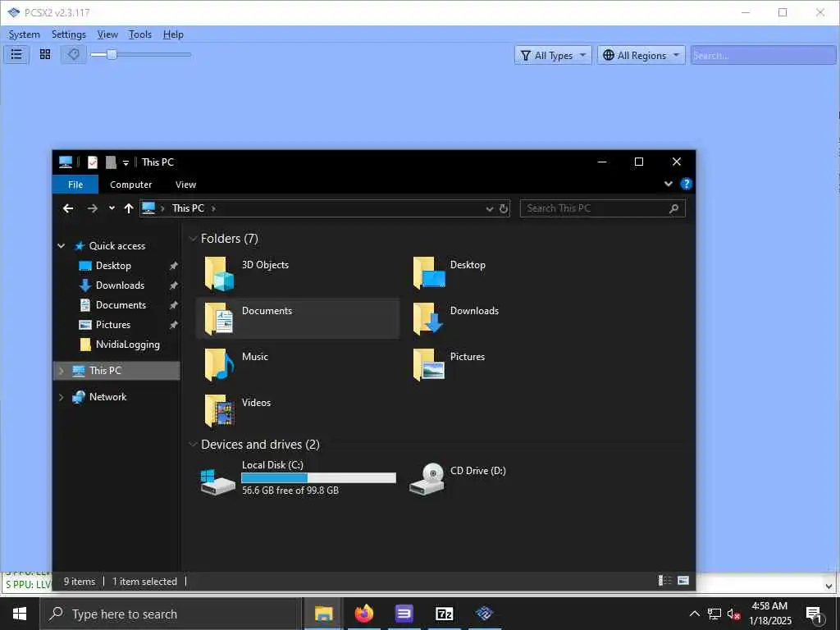Select Desktop in Quick access sidebar
This screenshot has height=630, width=840.
click(113, 266)
